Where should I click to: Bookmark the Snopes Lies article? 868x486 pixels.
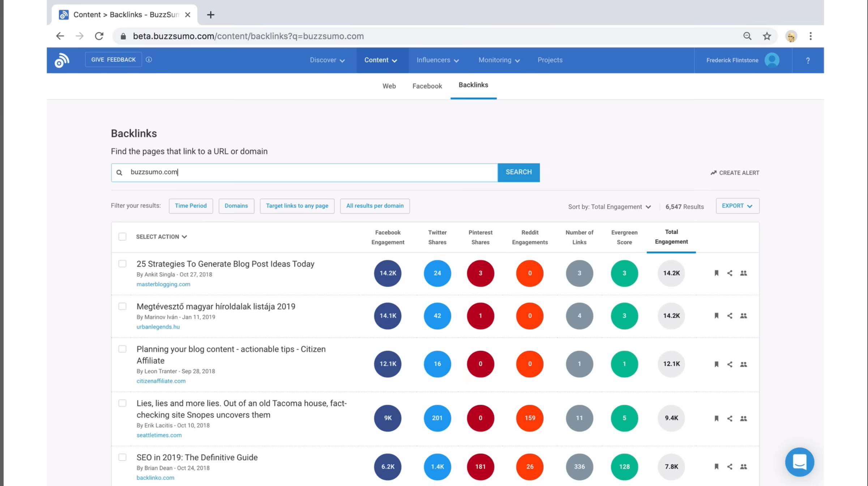pyautogui.click(x=716, y=418)
